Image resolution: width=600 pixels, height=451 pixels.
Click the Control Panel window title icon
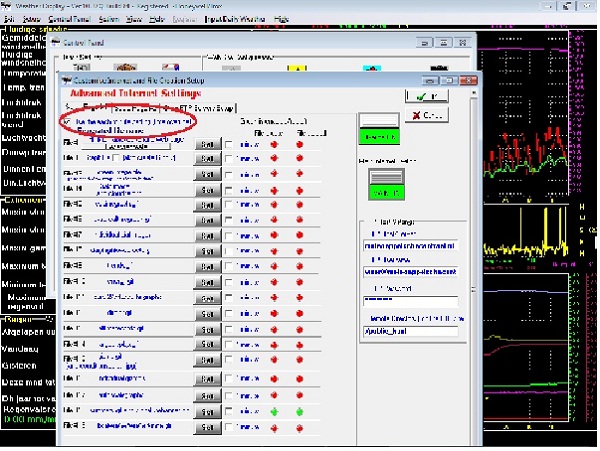tap(56, 42)
